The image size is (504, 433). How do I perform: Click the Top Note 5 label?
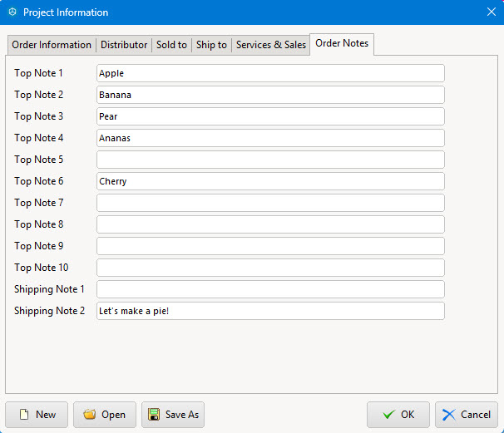tap(38, 160)
